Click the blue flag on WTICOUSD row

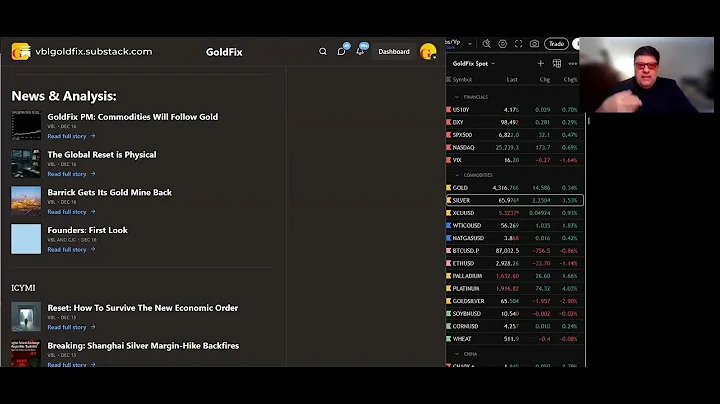pyautogui.click(x=449, y=225)
